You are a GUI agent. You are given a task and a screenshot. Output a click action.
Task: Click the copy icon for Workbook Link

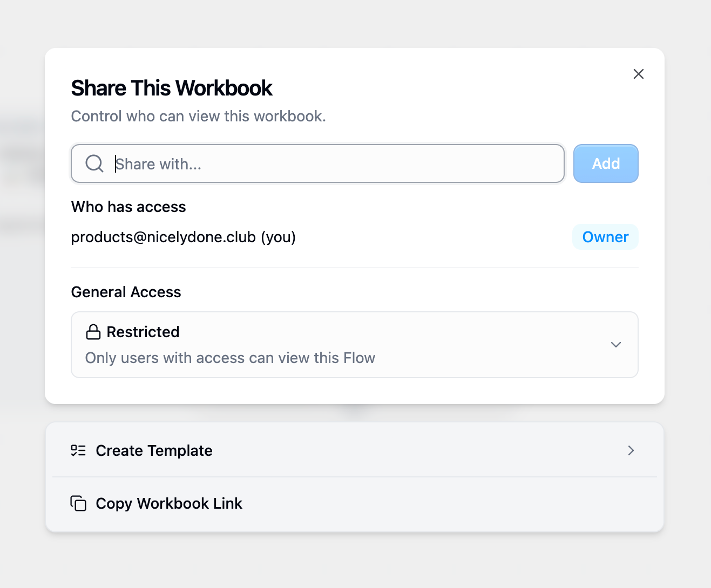click(x=78, y=503)
